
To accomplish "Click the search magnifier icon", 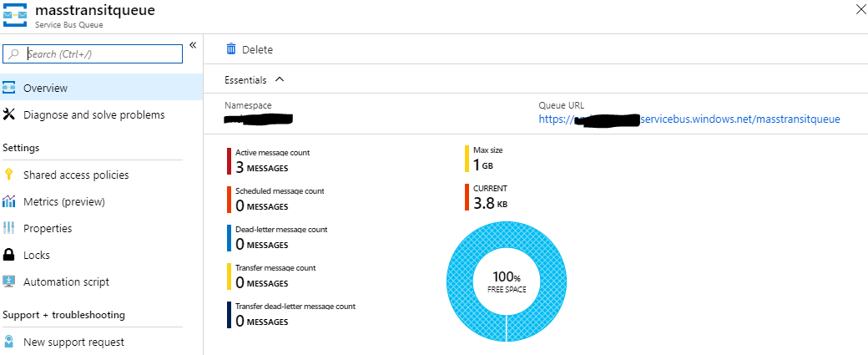I will pyautogui.click(x=14, y=53).
